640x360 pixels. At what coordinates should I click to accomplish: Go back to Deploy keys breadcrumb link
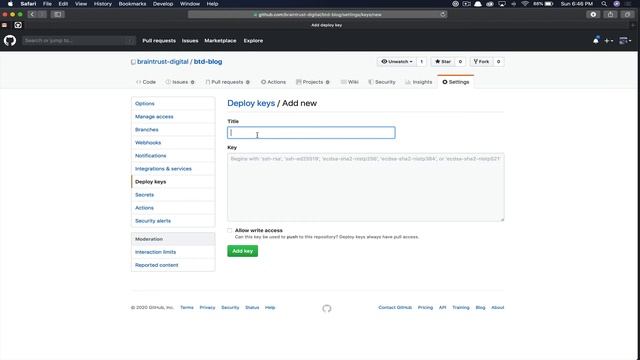pos(251,103)
